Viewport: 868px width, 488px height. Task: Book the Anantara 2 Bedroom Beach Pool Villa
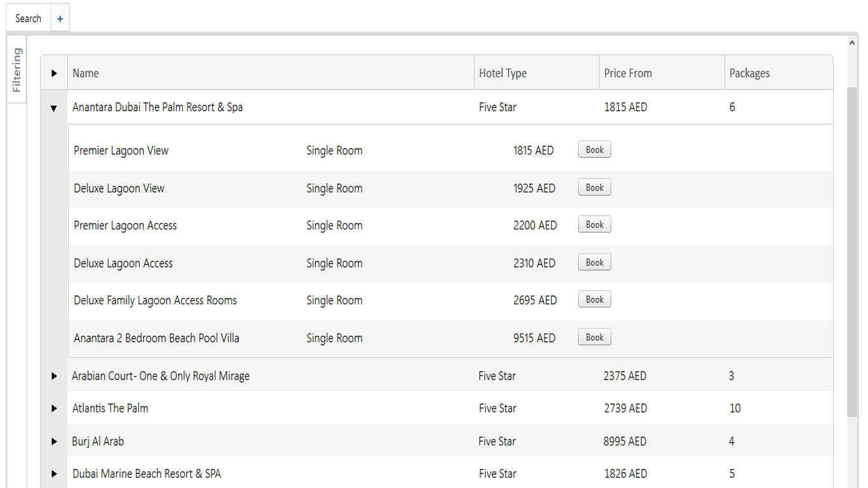tap(594, 337)
